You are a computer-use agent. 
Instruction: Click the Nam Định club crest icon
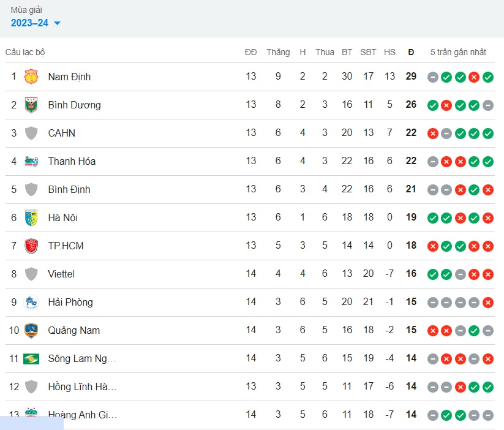pyautogui.click(x=31, y=77)
